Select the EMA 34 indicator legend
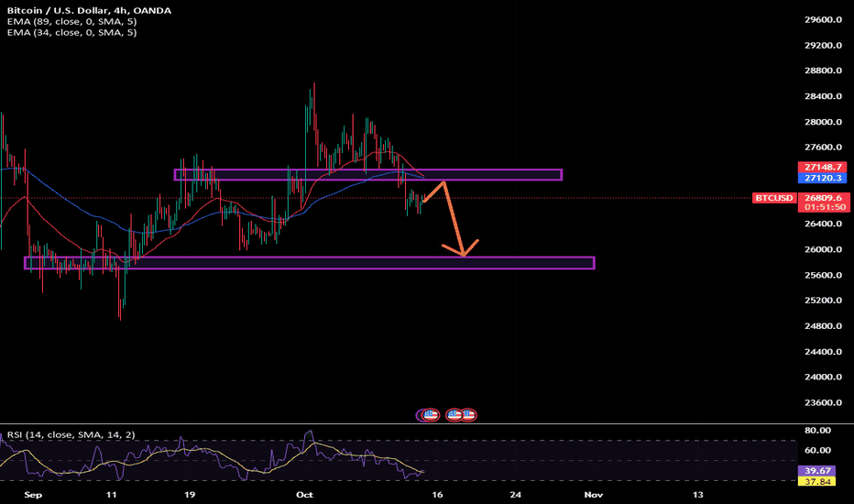This screenshot has width=854, height=504. 71,33
